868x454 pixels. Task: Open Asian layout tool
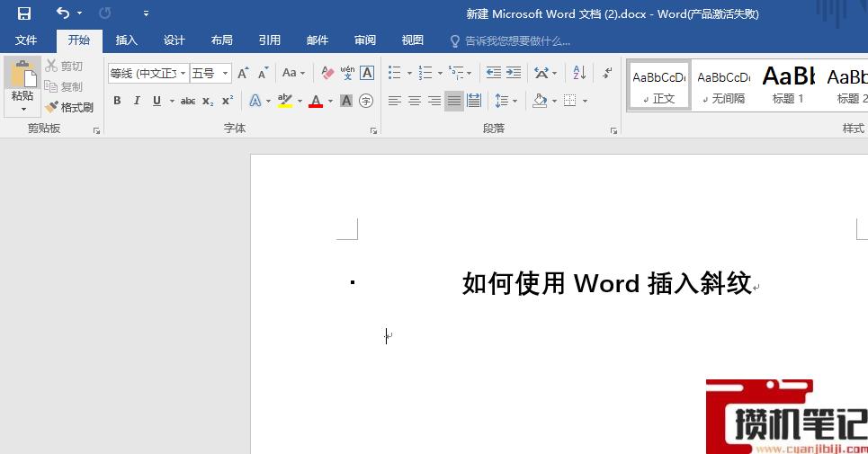click(541, 73)
